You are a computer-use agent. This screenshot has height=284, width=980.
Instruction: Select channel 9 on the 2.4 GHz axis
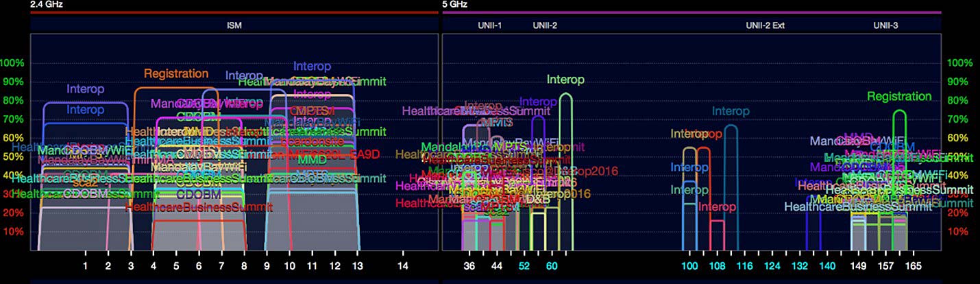(x=267, y=265)
